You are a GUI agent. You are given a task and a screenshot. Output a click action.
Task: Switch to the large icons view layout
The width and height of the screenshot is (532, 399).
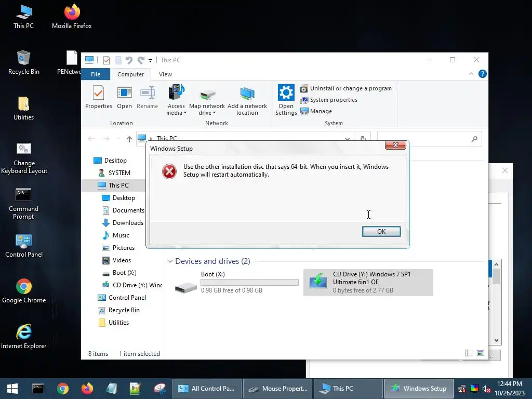(481, 353)
